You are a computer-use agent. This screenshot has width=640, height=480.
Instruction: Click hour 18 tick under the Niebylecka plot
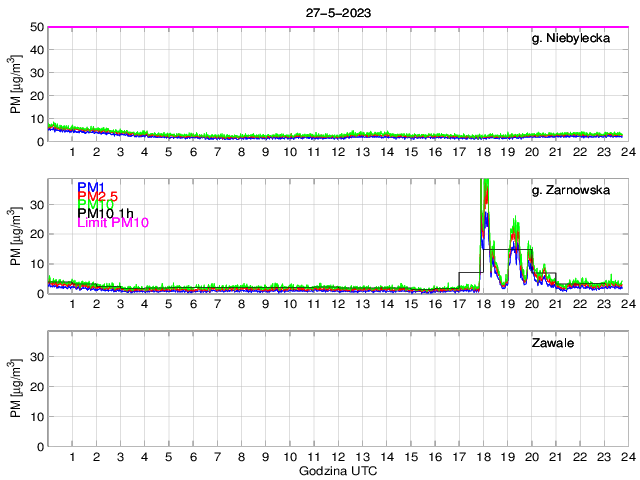pyautogui.click(x=483, y=151)
